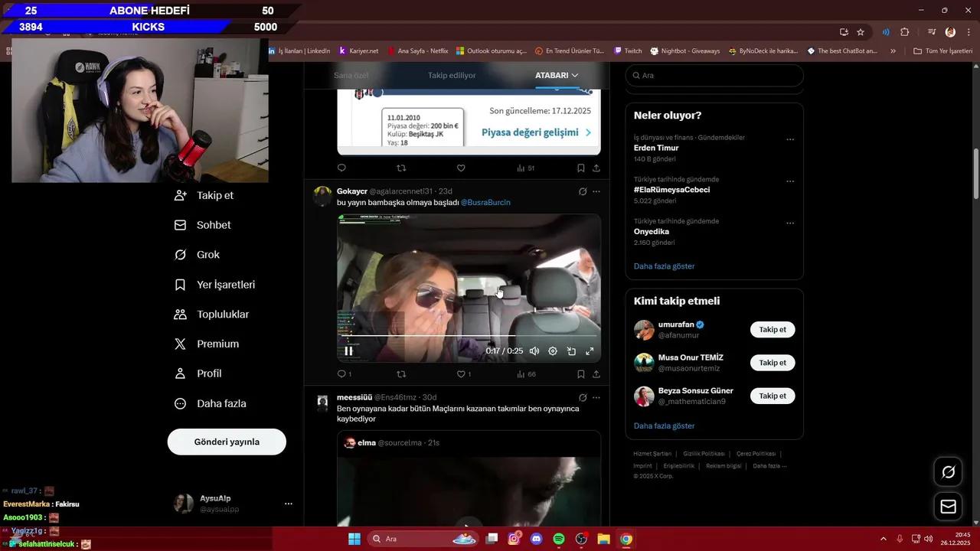Viewport: 980px width, 551px height.
Task: Open options for Erden Timur trend
Action: 790,140
